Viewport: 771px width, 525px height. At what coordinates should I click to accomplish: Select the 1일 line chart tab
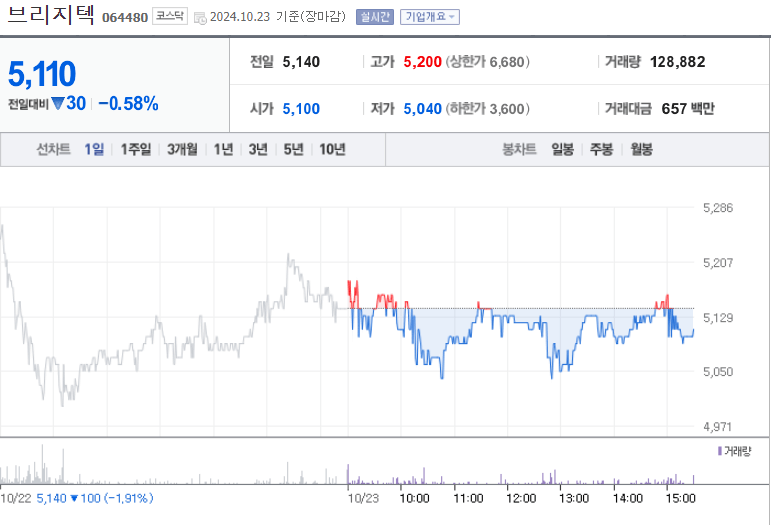[x=94, y=149]
